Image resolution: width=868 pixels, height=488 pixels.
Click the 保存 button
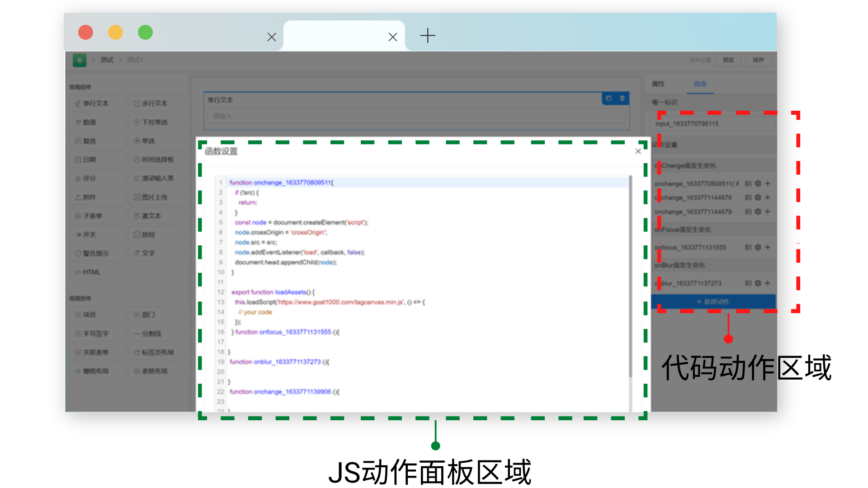(x=758, y=60)
